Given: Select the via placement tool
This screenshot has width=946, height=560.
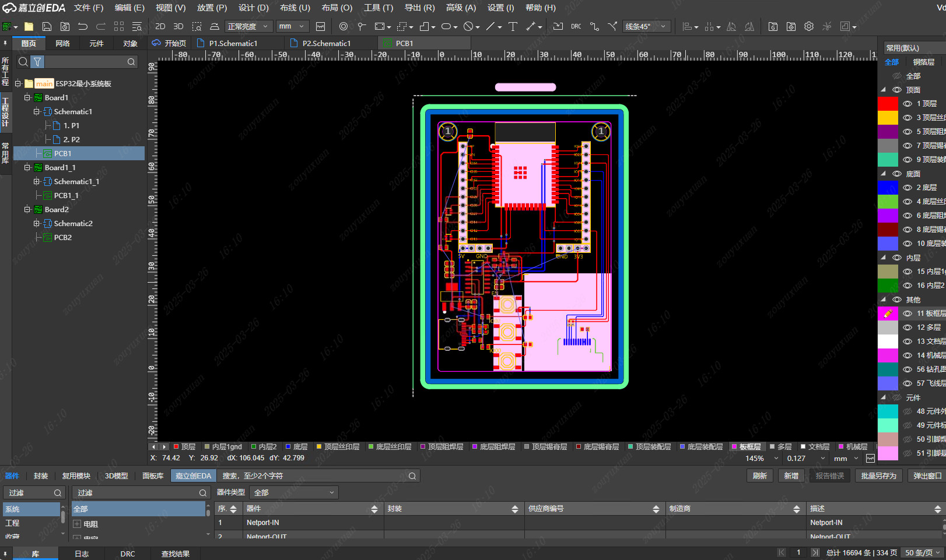Looking at the screenshot, I should [x=344, y=27].
